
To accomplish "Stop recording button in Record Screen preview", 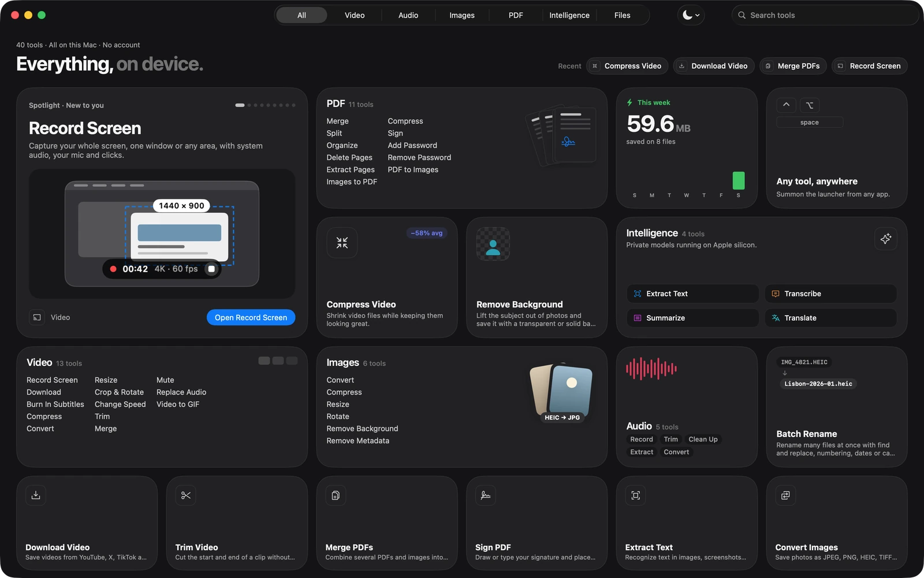I will 211,269.
